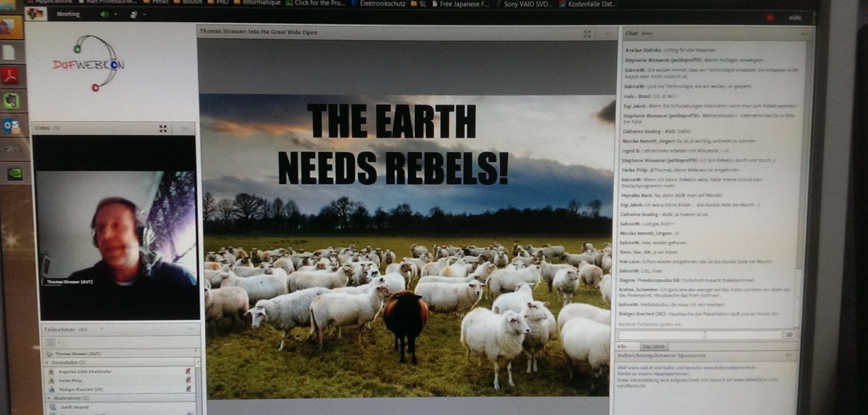The image size is (868, 415).
Task: Collapse the Moderatoren group
Action: tap(49, 398)
